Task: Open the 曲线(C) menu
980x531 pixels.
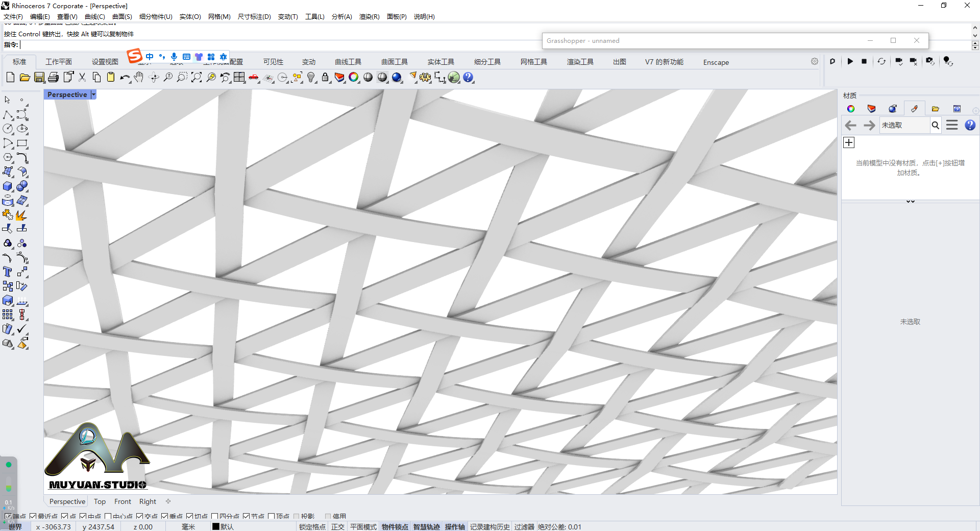Action: 95,16
